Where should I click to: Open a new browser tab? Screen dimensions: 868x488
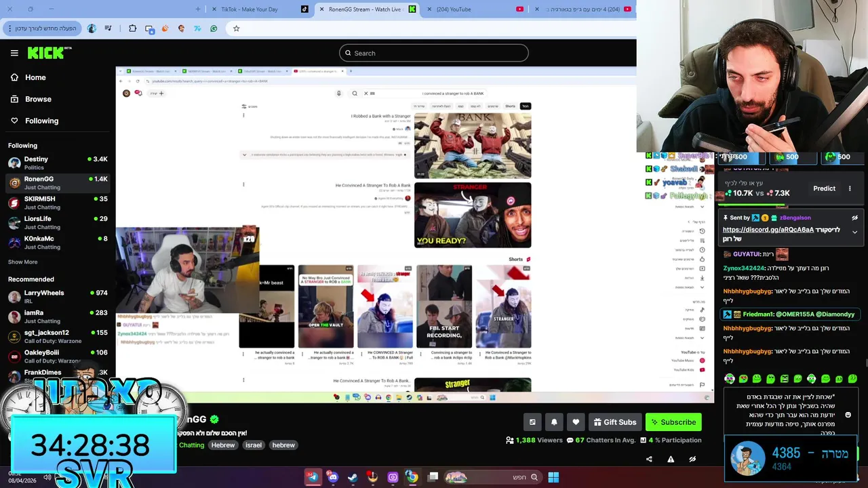pyautogui.click(x=197, y=9)
